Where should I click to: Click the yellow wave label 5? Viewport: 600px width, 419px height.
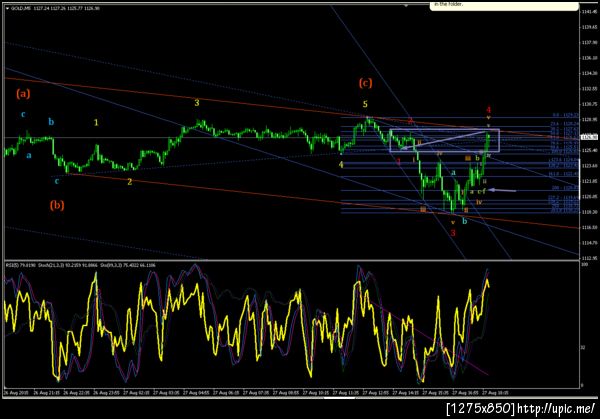(365, 104)
